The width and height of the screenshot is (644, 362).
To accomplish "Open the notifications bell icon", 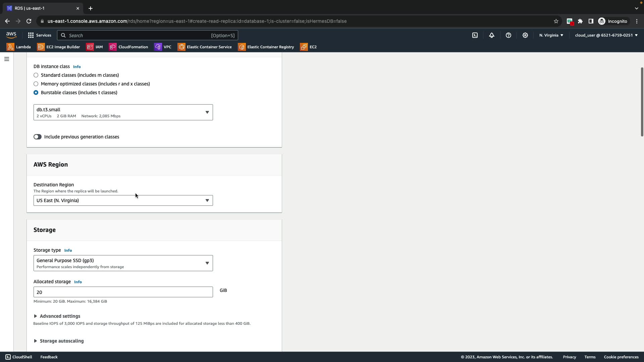I will click(x=492, y=35).
